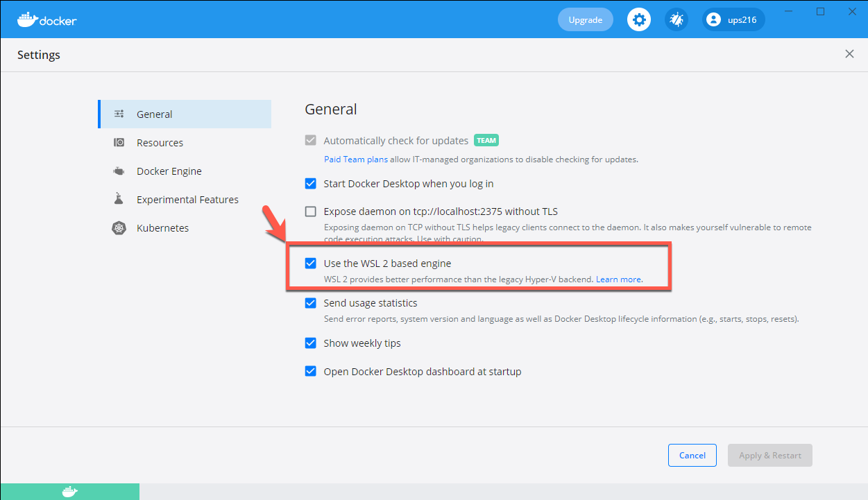Click the Settings title text
The height and width of the screenshot is (500, 868).
tap(39, 55)
